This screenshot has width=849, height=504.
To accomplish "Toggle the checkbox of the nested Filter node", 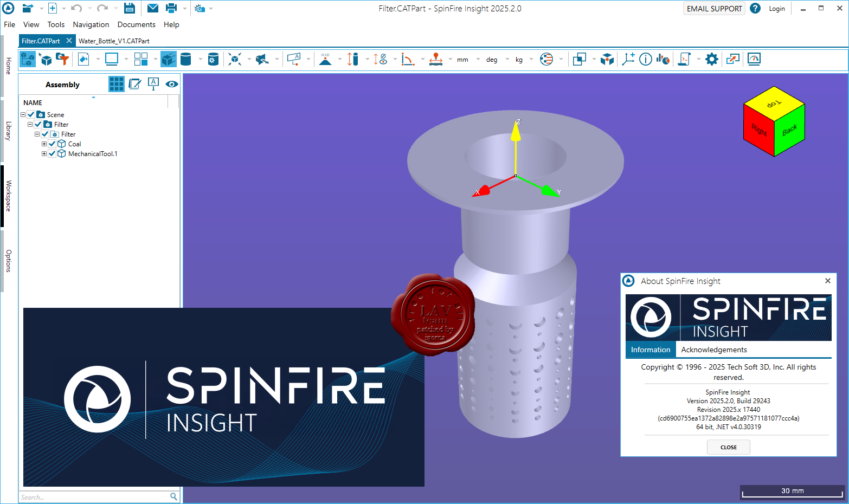I will click(x=45, y=134).
